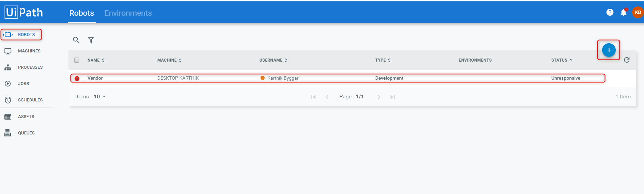Click the 1 Item count label
The width and height of the screenshot is (644, 194).
[623, 97]
